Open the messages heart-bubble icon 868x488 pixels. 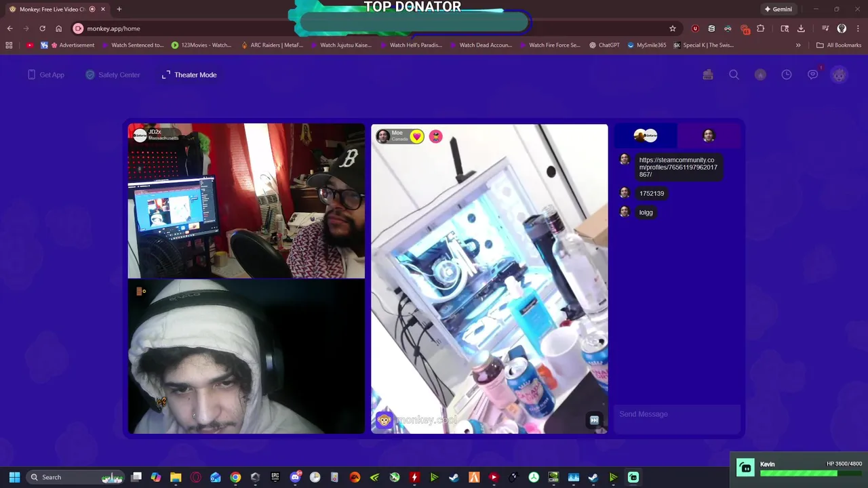[x=813, y=75]
